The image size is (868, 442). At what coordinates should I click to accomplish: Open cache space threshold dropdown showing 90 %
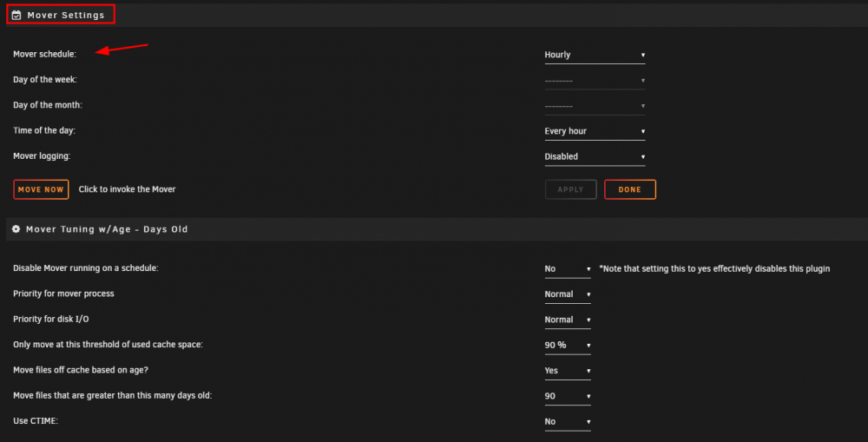click(x=568, y=345)
